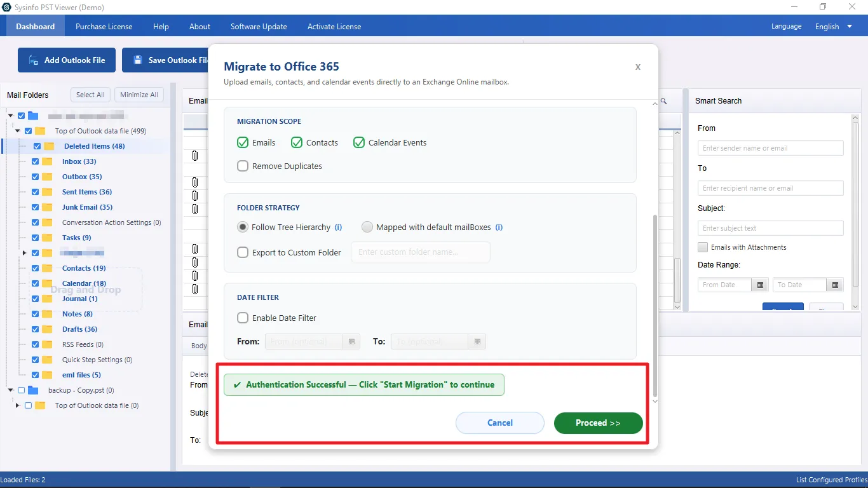868x488 pixels.
Task: Click the Save Outlook File button
Action: (x=166, y=60)
